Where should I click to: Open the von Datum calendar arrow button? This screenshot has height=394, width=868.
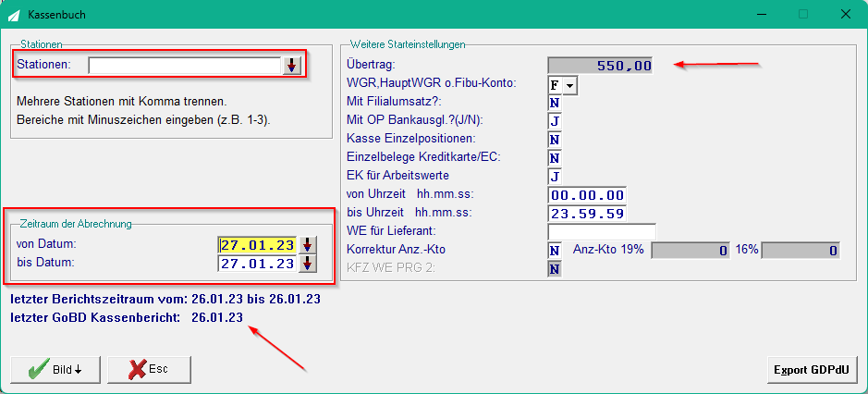(x=307, y=245)
